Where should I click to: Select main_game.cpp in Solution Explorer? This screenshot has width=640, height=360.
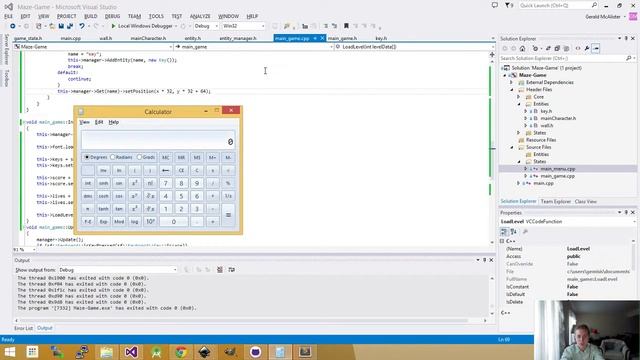pyautogui.click(x=558, y=176)
